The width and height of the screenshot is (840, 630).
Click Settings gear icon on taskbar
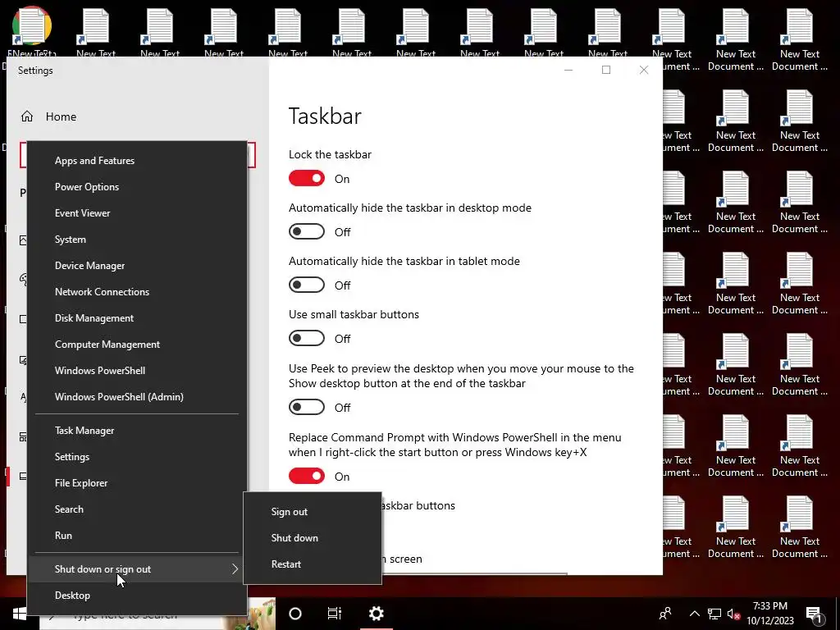[x=376, y=614]
